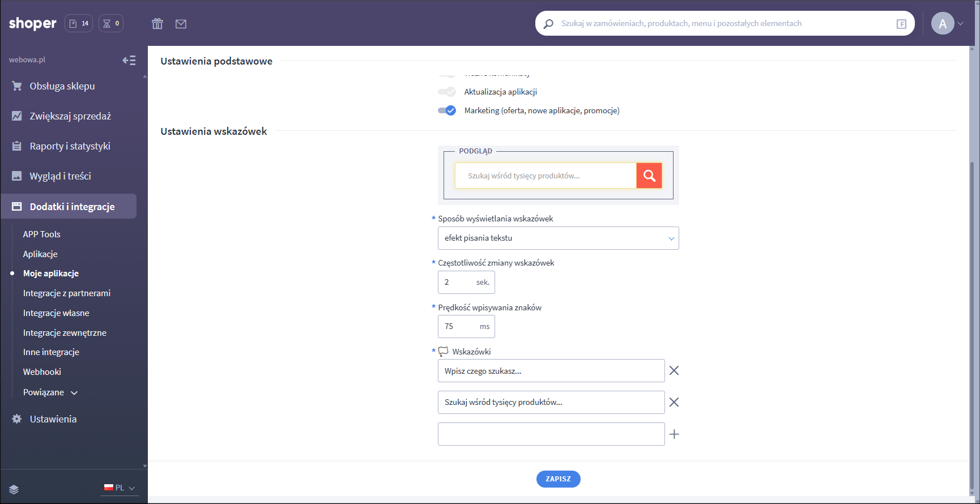Viewport: 980px width, 504px height.
Task: Click the ZAPISZ save button
Action: 558,479
